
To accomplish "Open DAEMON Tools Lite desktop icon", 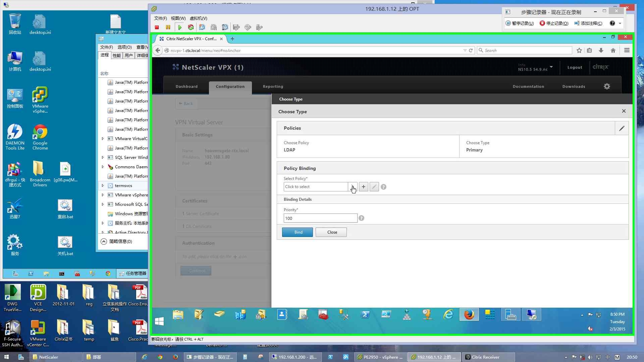I will 15,137.
